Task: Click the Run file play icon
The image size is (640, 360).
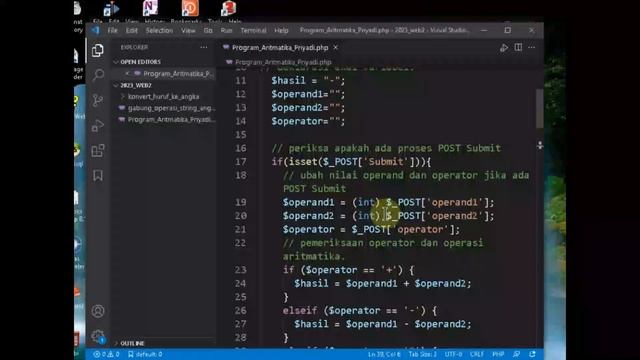Action: click(504, 48)
